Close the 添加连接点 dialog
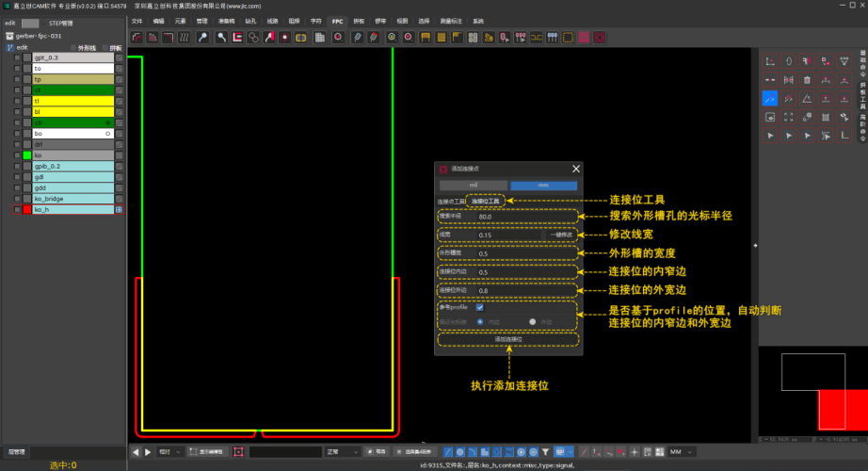 pyautogui.click(x=576, y=169)
